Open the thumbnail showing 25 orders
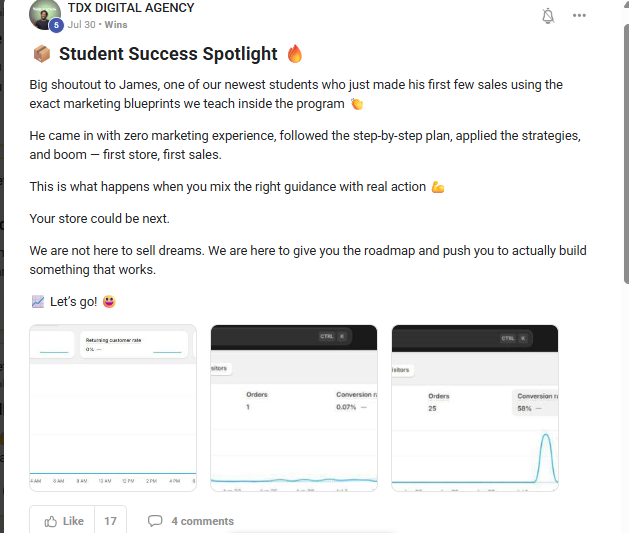Image resolution: width=629 pixels, height=533 pixels. point(475,408)
